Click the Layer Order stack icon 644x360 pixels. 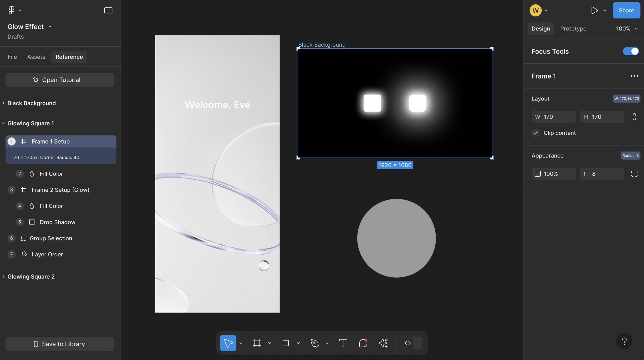24,254
